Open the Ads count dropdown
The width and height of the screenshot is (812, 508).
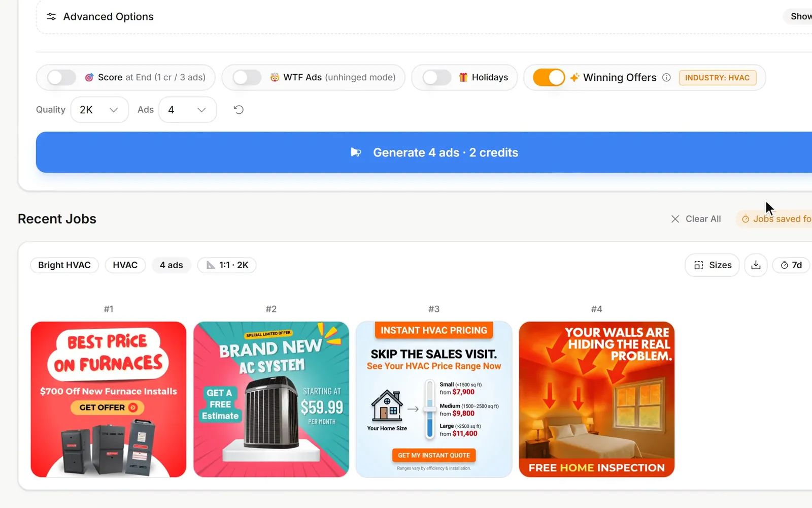188,110
